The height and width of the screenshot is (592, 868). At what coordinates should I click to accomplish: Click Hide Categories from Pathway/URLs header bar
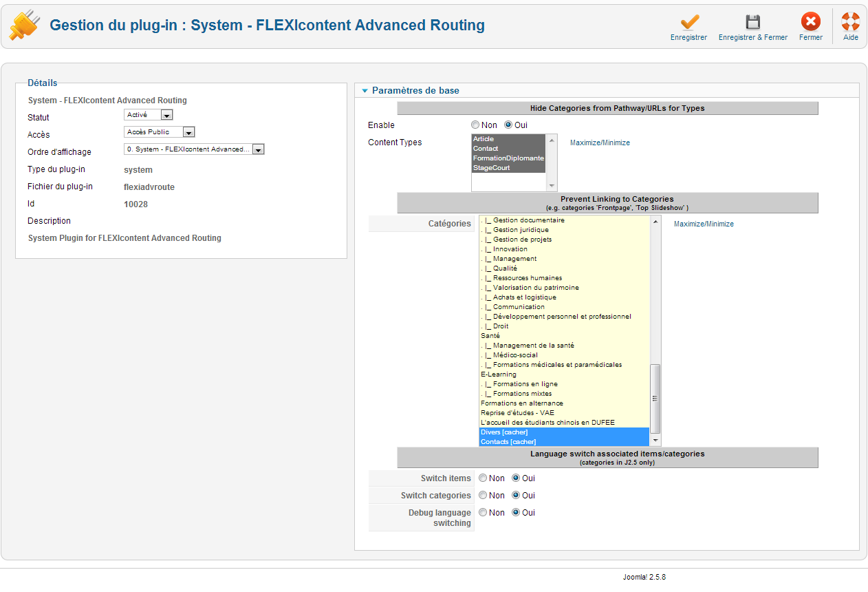[607, 108]
